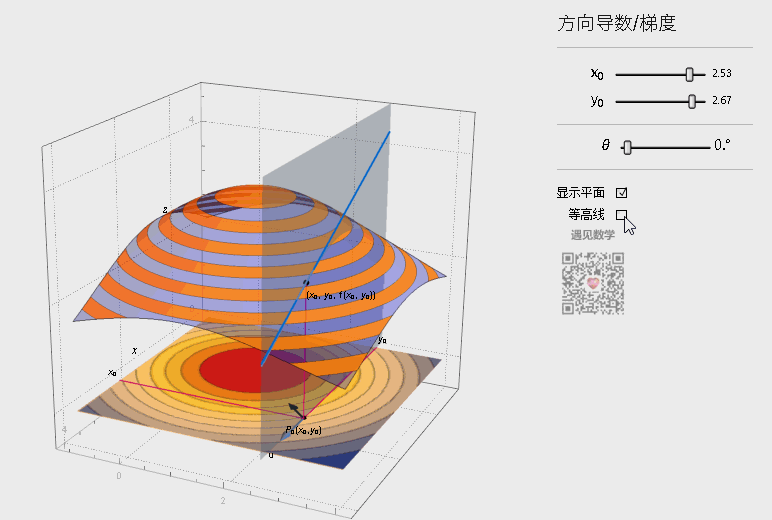Click the θ value 0.°
The image size is (772, 520).
[x=722, y=145]
